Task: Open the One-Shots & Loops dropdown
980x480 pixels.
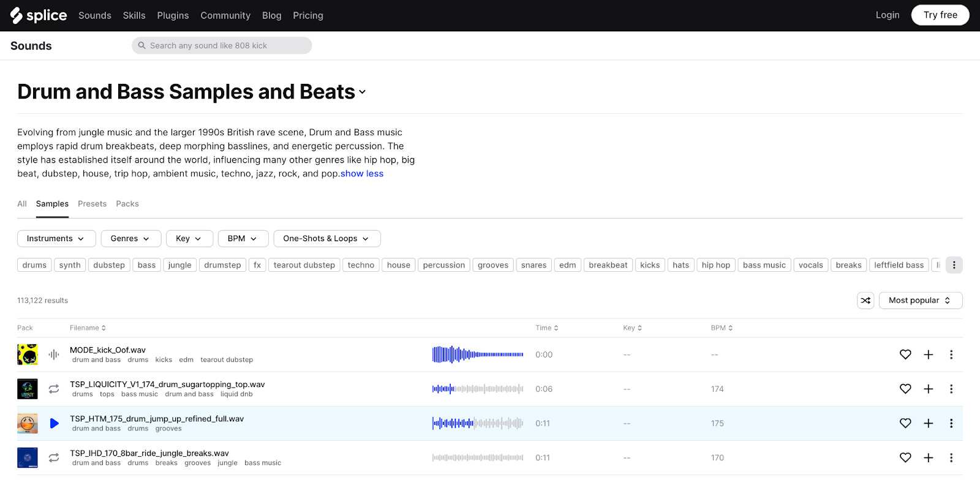Action: click(x=327, y=239)
